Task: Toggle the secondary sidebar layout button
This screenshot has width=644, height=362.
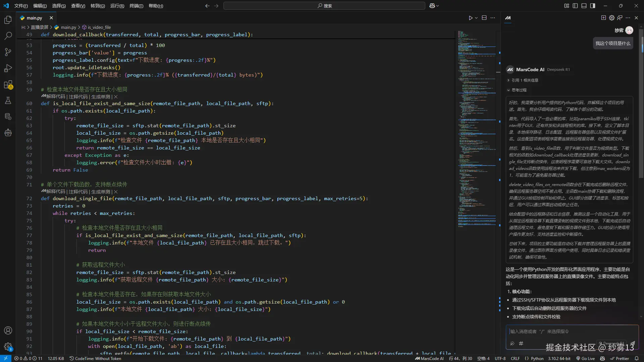Action: click(x=593, y=6)
